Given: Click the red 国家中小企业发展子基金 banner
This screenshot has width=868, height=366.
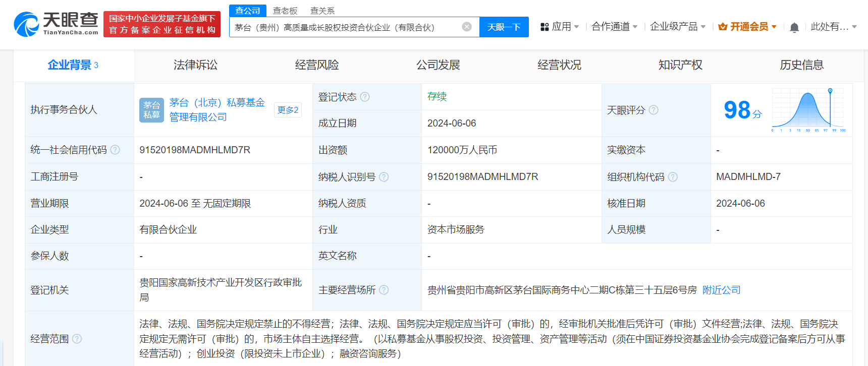Looking at the screenshot, I should (x=162, y=24).
